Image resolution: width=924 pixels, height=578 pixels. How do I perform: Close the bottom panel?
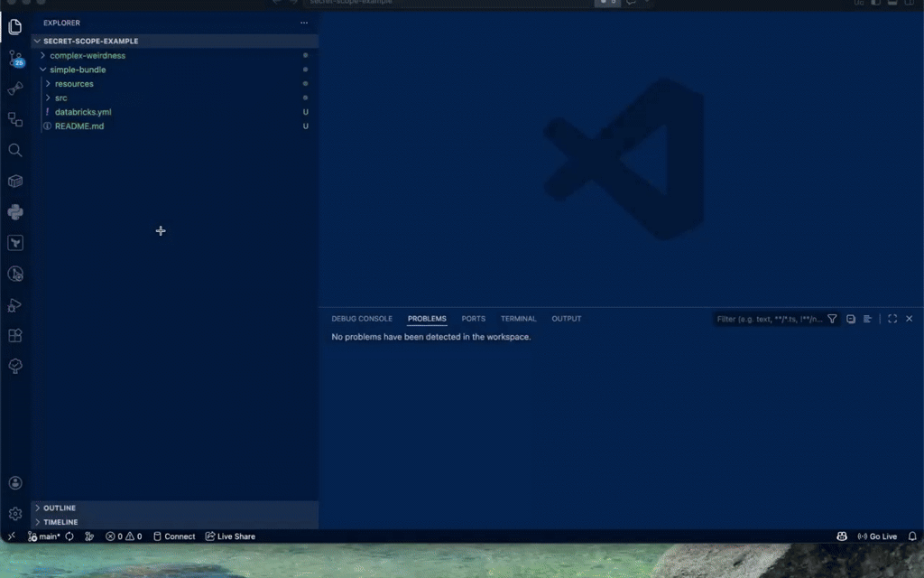coord(910,319)
